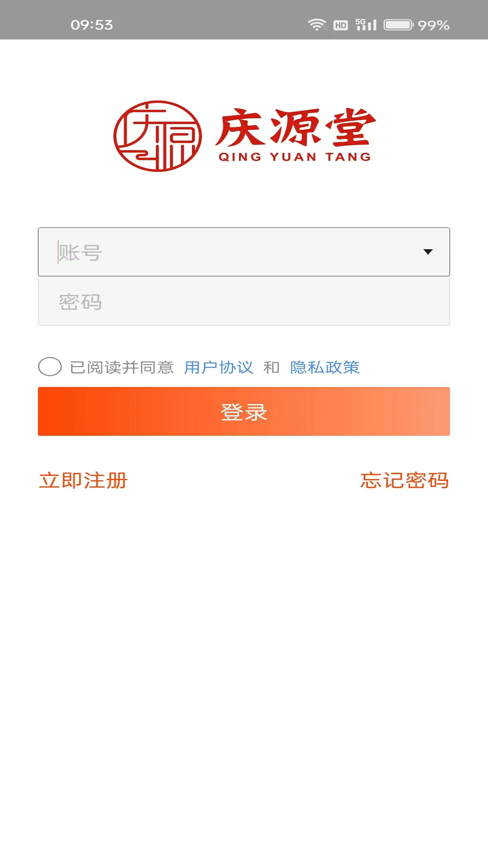Select the user agreement consent radio
The width and height of the screenshot is (488, 868).
click(x=50, y=367)
